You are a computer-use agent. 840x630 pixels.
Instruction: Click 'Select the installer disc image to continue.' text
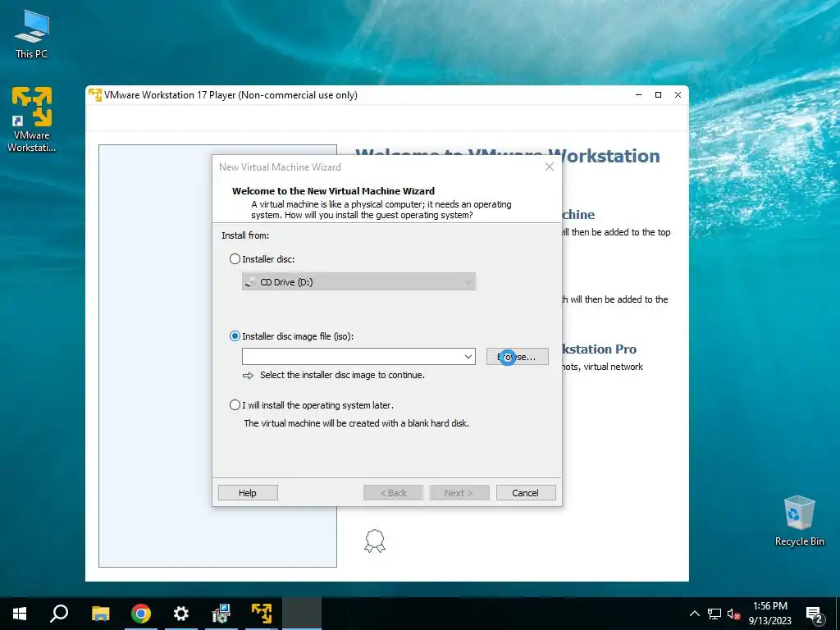[342, 375]
